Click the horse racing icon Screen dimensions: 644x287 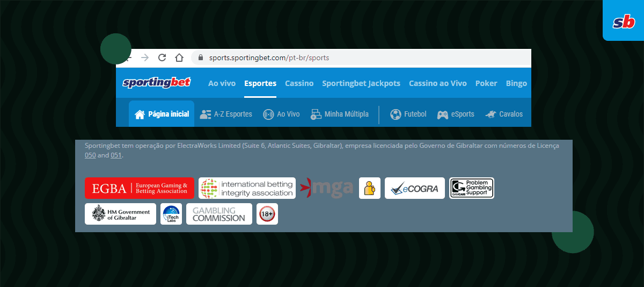pyautogui.click(x=491, y=114)
